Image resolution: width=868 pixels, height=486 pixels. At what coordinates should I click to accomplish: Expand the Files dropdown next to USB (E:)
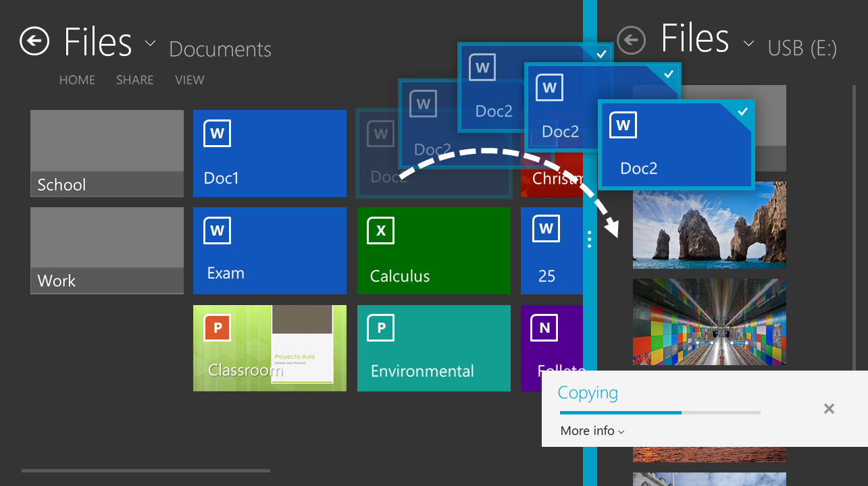748,44
